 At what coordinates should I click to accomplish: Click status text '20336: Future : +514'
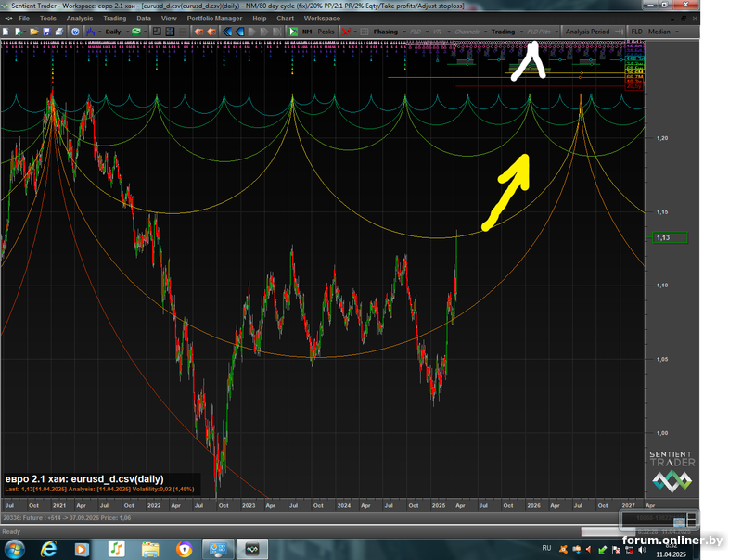pyautogui.click(x=32, y=518)
